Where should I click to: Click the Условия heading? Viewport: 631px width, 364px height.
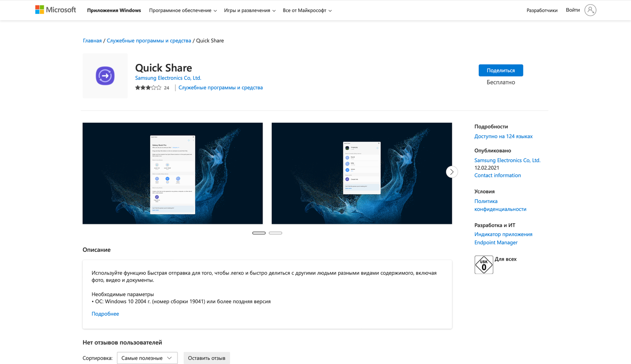(x=485, y=191)
